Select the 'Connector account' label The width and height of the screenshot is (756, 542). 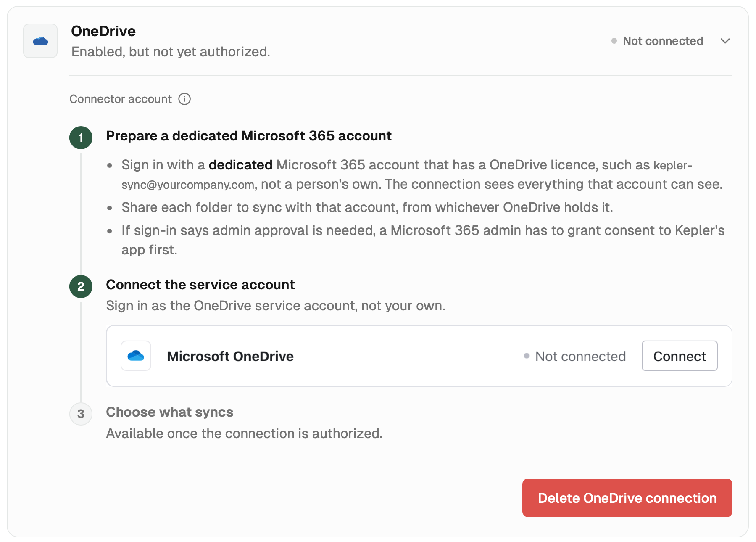[121, 99]
